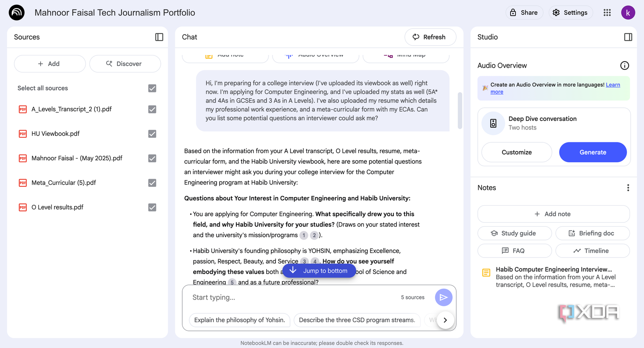Create a Study guide
644x348 pixels.
tap(514, 233)
